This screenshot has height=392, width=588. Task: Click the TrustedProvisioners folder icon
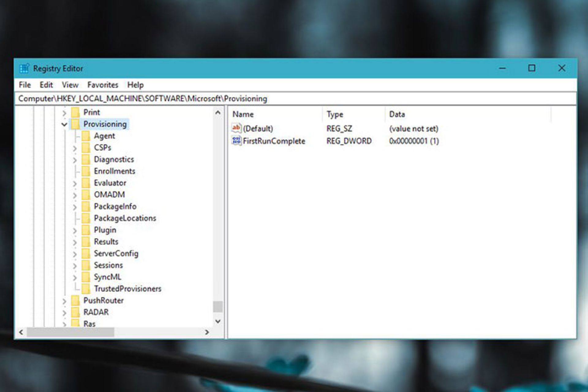87,288
